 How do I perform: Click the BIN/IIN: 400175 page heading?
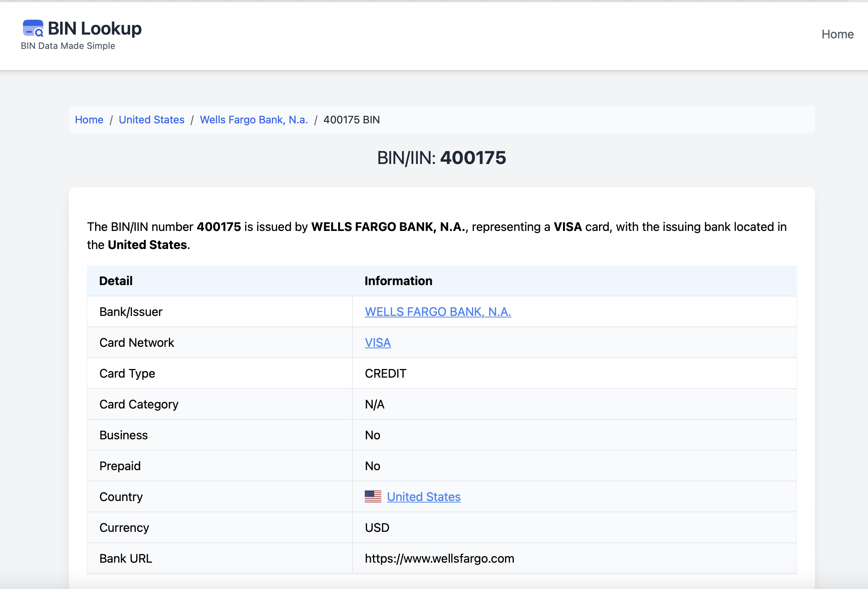442,158
